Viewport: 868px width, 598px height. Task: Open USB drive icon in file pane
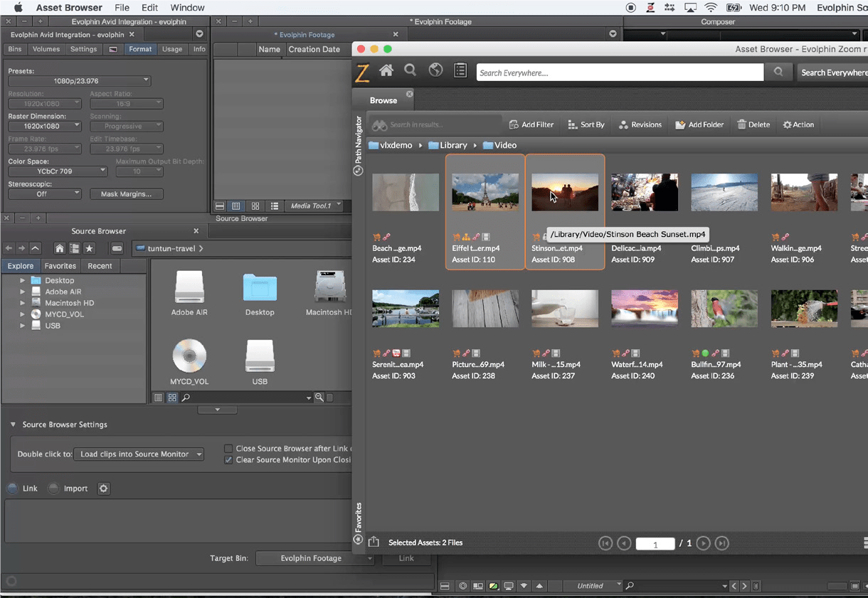point(260,356)
